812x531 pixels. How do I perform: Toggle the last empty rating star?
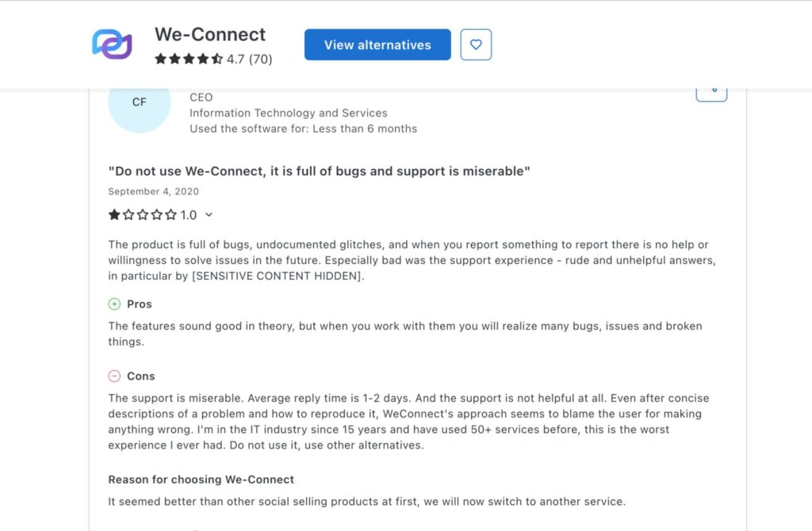coord(170,215)
